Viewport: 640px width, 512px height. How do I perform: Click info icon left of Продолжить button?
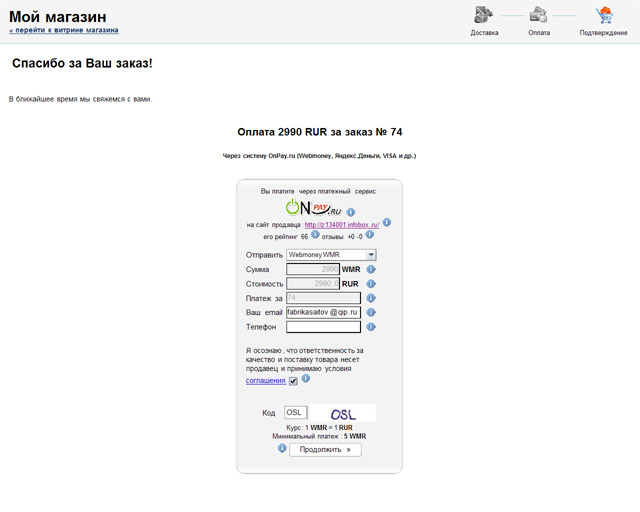click(282, 449)
